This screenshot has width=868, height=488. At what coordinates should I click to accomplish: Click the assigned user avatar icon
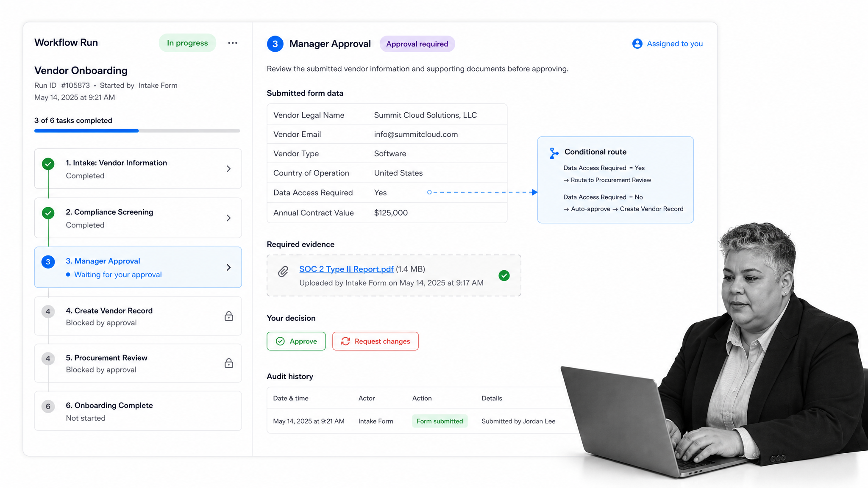pos(637,44)
